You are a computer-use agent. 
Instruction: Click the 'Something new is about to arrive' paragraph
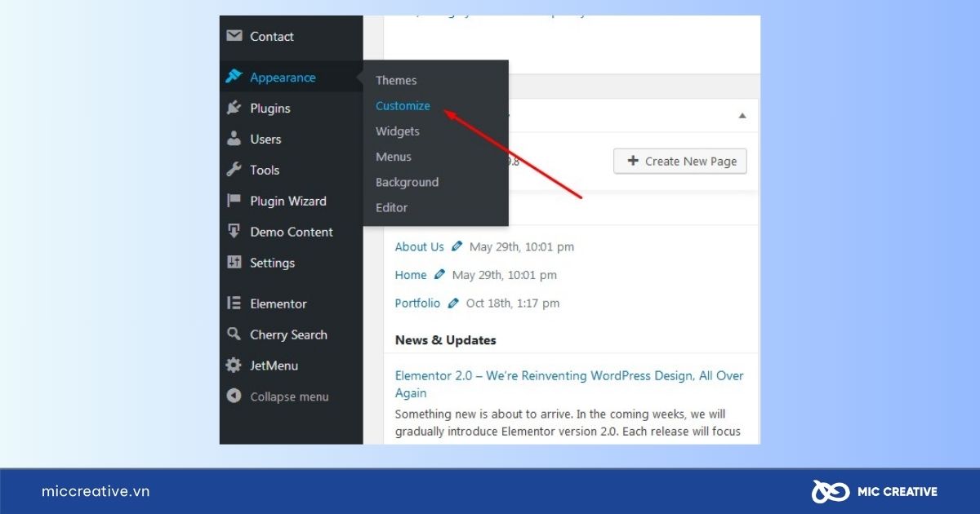[x=568, y=423]
